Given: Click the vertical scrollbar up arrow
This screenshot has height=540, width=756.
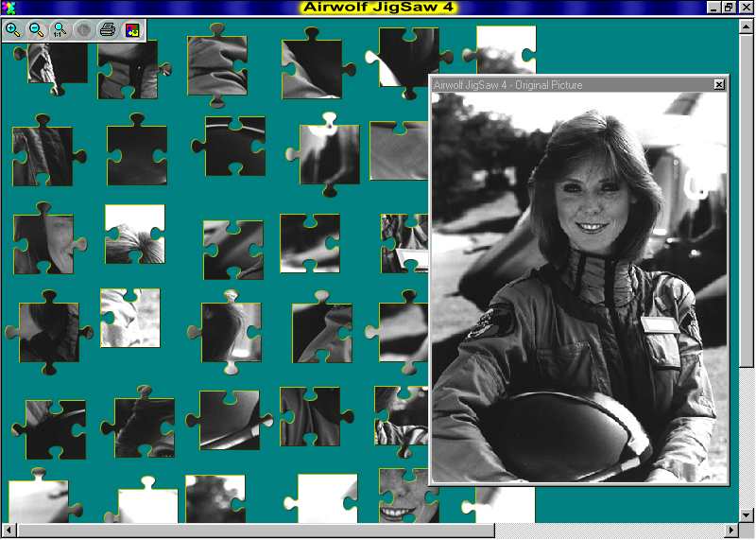Looking at the screenshot, I should pos(746,26).
